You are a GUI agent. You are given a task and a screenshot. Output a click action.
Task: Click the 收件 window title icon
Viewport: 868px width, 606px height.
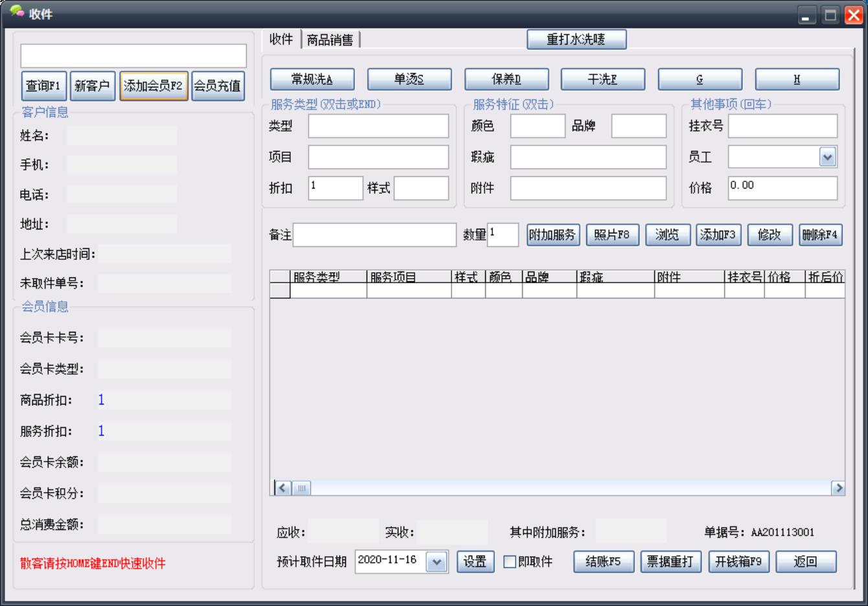pos(17,12)
